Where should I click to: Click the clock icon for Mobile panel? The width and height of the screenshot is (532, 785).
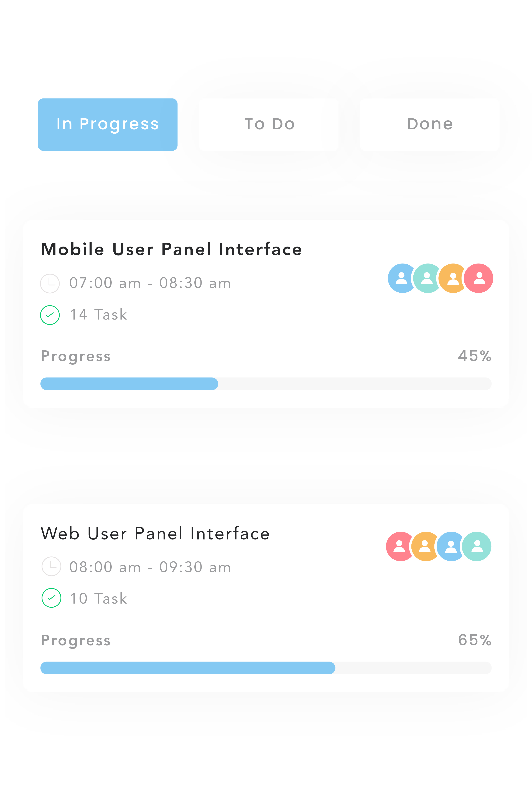pos(50,283)
